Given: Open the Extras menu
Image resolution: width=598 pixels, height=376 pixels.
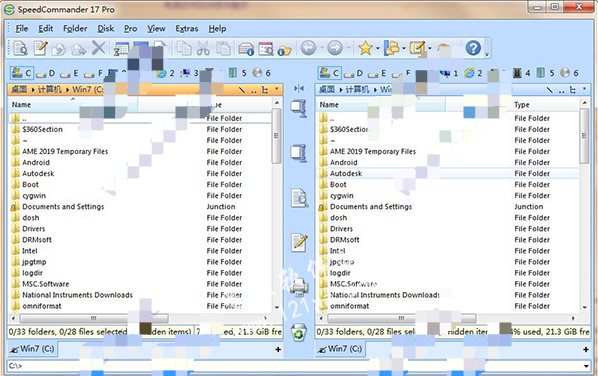Looking at the screenshot, I should [x=187, y=29].
